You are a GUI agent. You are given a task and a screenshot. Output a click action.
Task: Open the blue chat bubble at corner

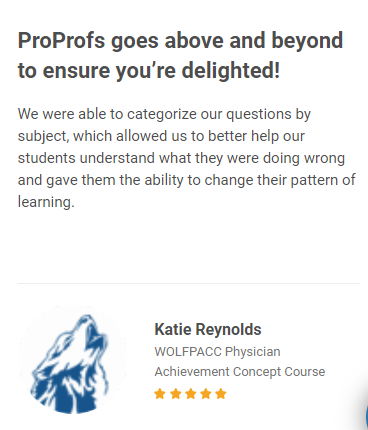tap(366, 415)
